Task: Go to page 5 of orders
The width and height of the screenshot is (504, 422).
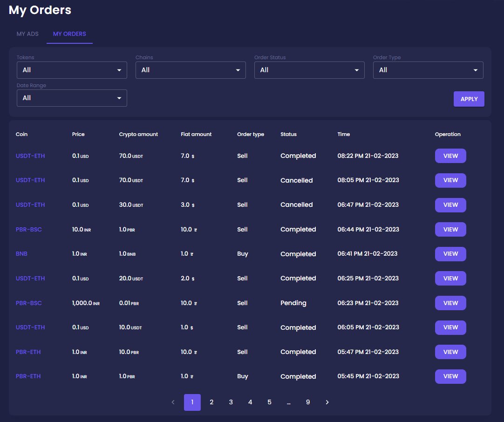Action: click(x=269, y=402)
